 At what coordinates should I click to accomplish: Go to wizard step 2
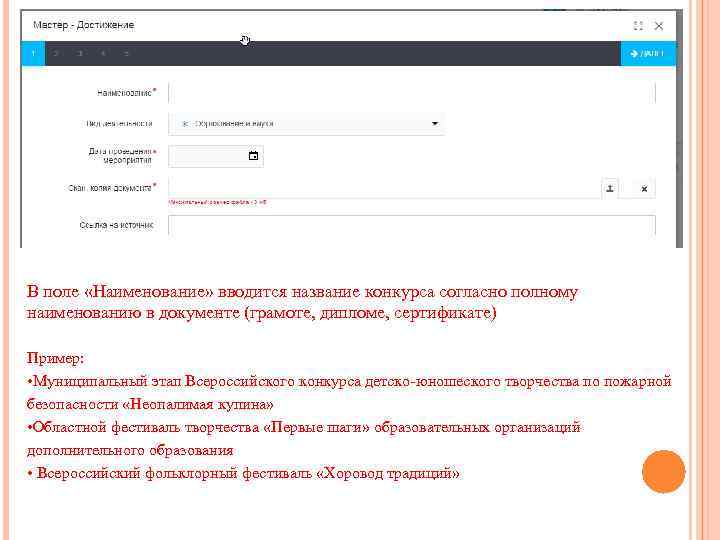pos(56,54)
